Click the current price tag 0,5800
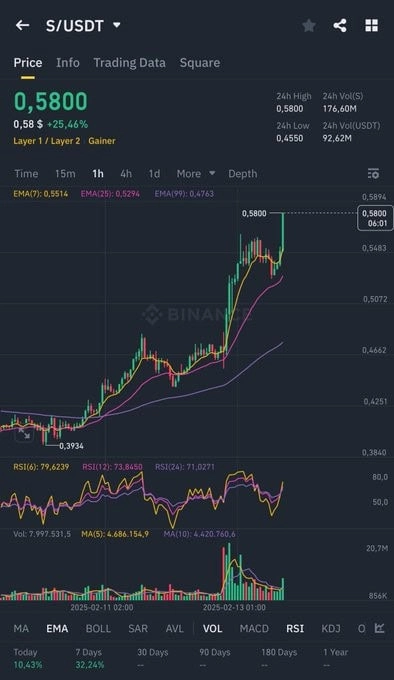 pyautogui.click(x=375, y=218)
